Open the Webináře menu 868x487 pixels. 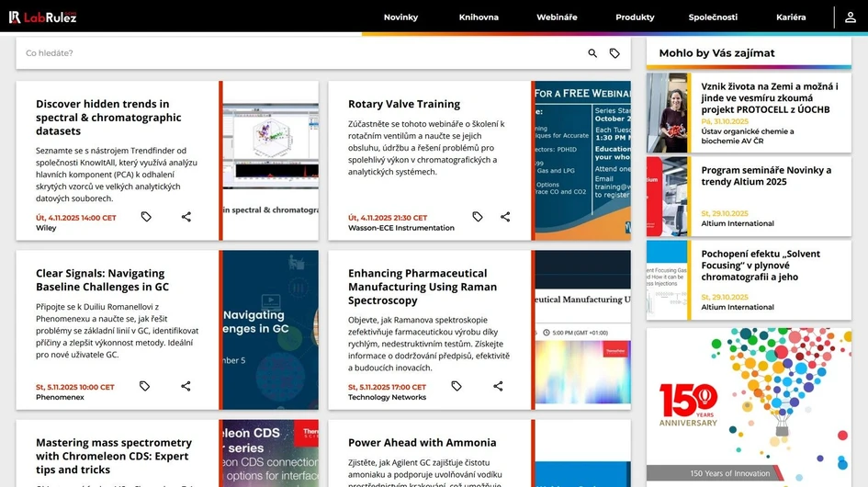[x=557, y=17]
